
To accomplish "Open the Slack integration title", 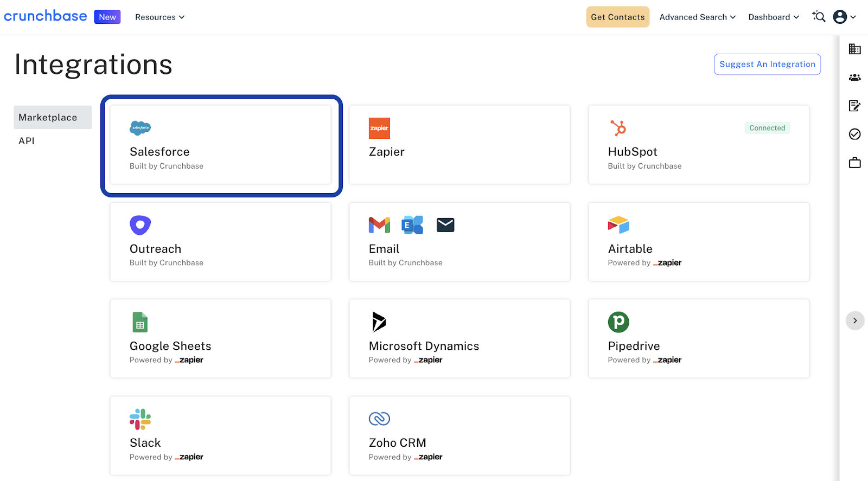I will (145, 443).
